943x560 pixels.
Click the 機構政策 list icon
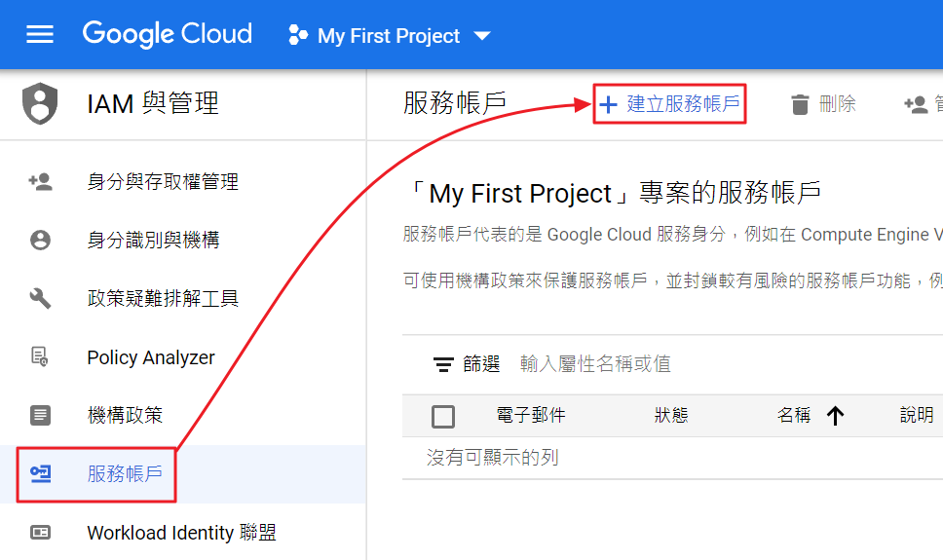click(x=40, y=416)
